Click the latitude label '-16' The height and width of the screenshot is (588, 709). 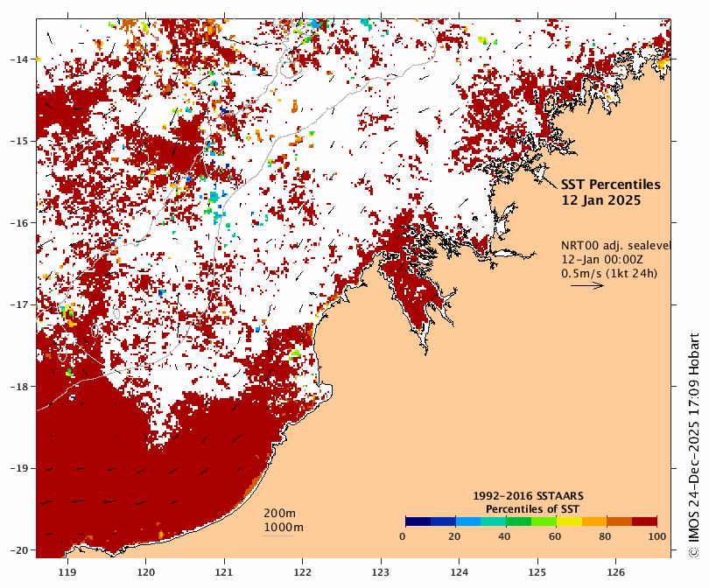[x=19, y=223]
